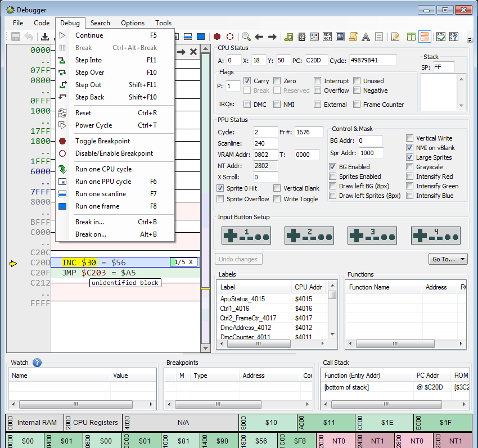Open the PPU viewer palette icon
The height and width of the screenshot is (448, 478).
tap(314, 37)
